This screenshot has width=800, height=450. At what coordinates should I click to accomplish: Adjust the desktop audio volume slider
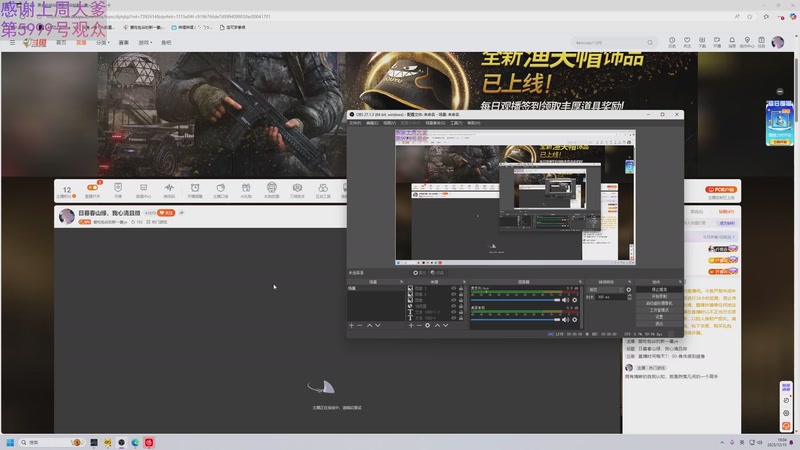[x=515, y=319]
